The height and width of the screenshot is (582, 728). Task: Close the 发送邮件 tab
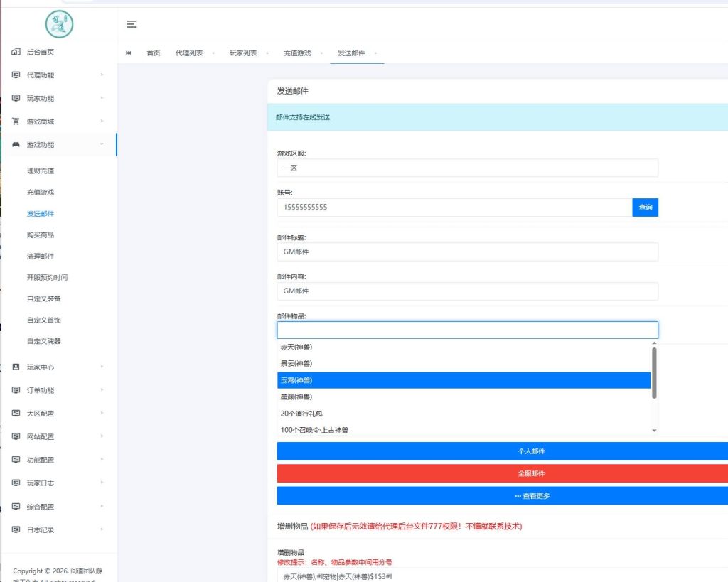(x=375, y=53)
